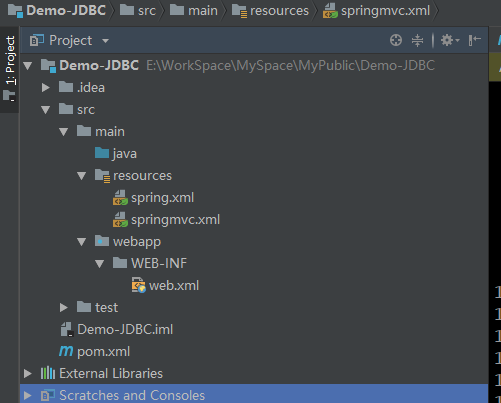The image size is (501, 403).
Task: Open the Project view dropdown arrow
Action: [x=105, y=41]
